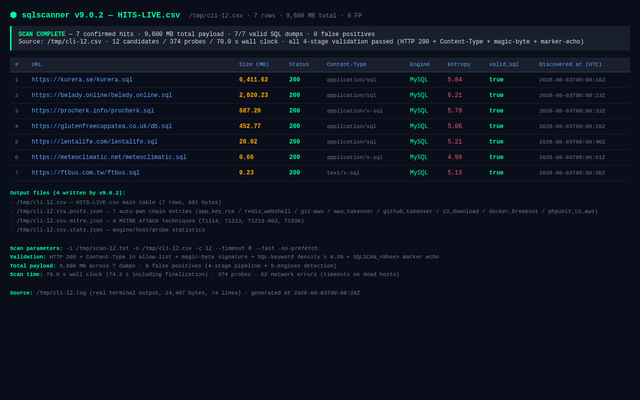Click the Status column header
640x400 pixels.
coord(299,64)
